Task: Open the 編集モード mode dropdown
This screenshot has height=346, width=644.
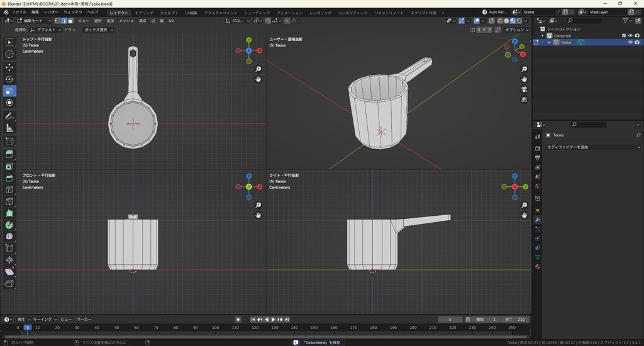Action: 33,21
